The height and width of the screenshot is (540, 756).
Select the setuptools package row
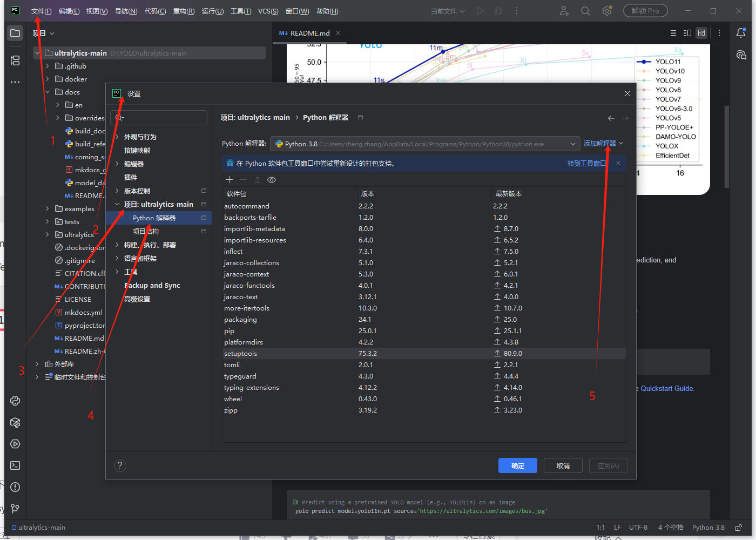coord(424,354)
